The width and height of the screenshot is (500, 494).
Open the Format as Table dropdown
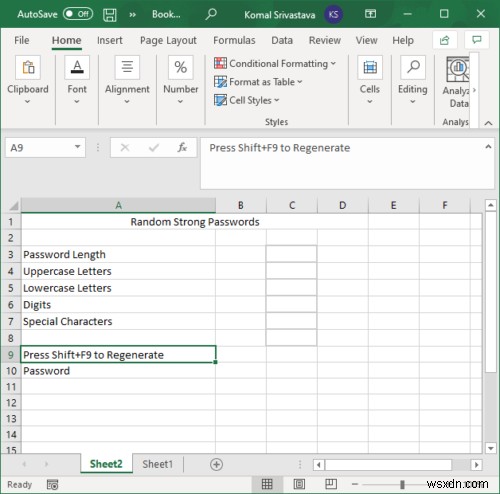click(258, 82)
